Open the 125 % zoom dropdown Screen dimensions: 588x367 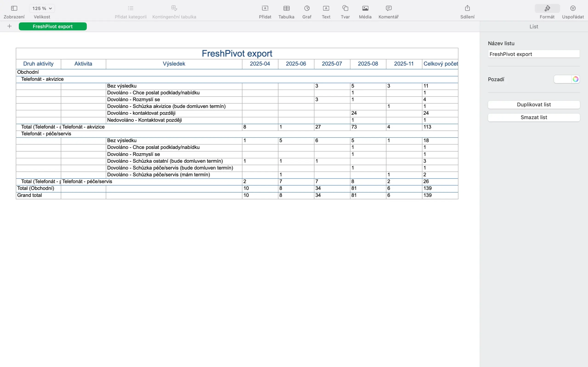tap(42, 8)
